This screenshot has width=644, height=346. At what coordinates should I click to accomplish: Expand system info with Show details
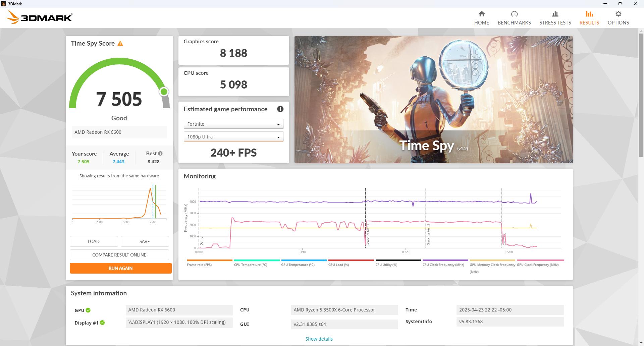319,339
